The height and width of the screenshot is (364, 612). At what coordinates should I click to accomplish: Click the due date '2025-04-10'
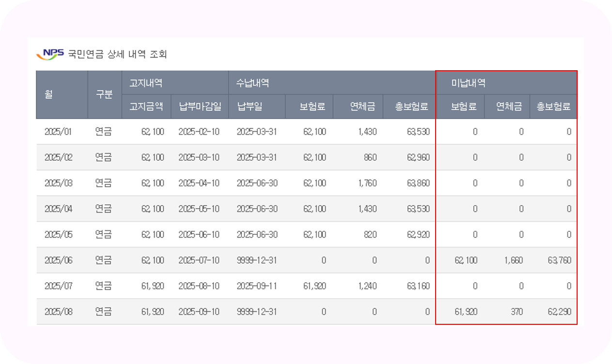click(x=199, y=183)
